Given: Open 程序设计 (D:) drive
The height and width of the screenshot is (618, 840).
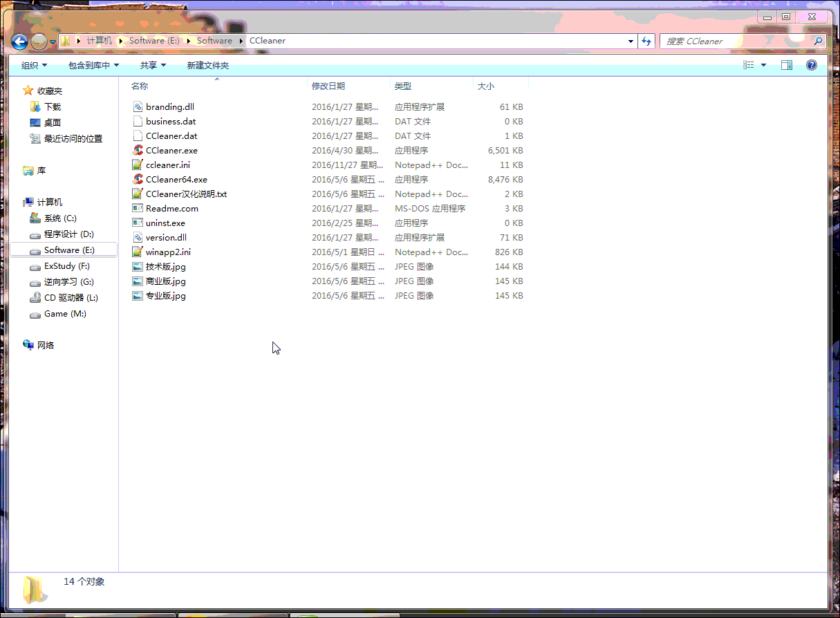Looking at the screenshot, I should (x=62, y=234).
